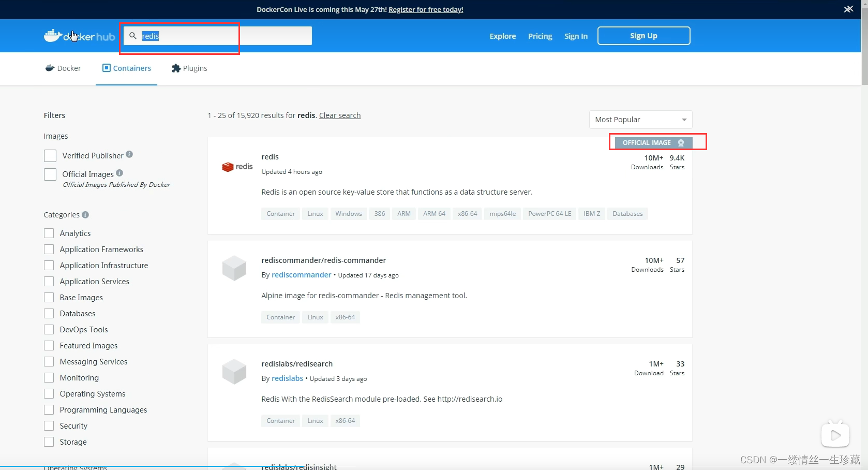Check the Messaging Services category
Viewport: 868px width, 470px height.
coord(49,361)
